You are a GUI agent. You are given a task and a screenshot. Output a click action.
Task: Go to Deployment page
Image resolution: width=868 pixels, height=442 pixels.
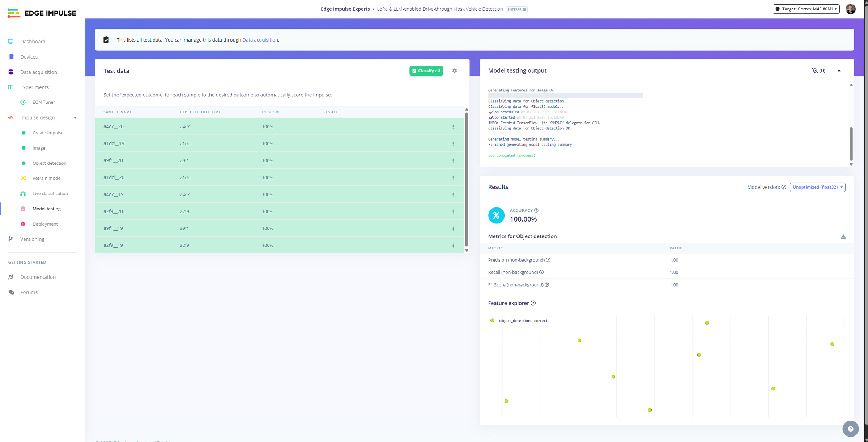(45, 224)
